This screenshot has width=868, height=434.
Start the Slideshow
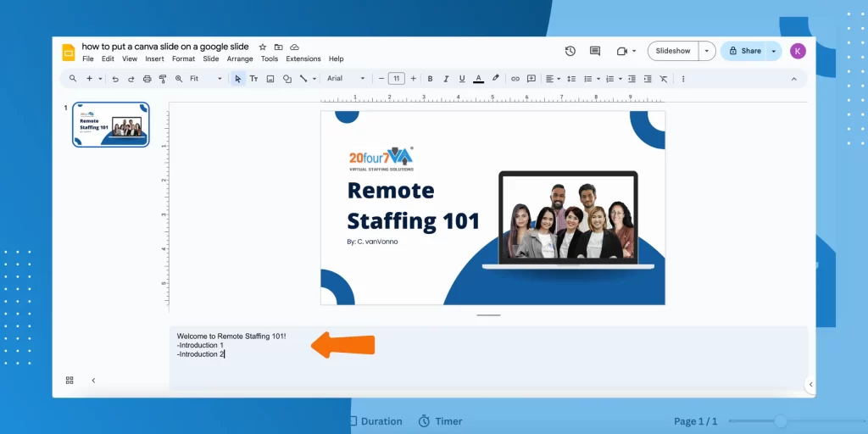672,51
